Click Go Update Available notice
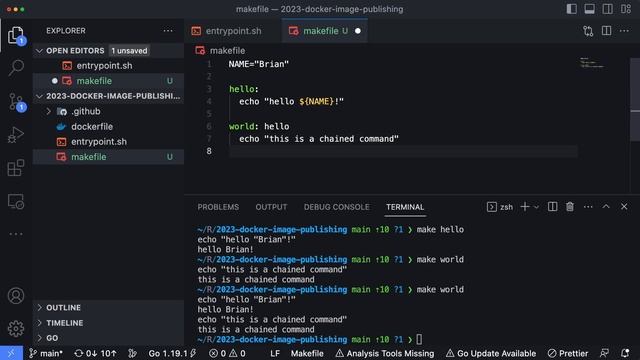Viewport: 640px width, 360px height. [491, 353]
